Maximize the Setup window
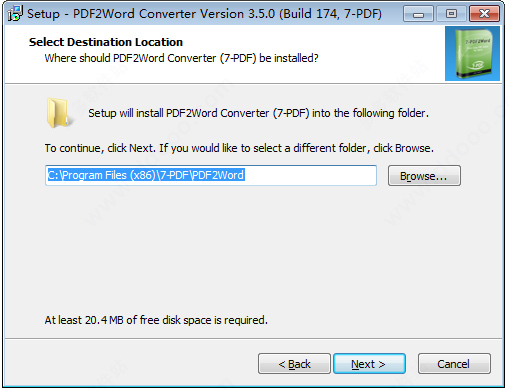 (451, 14)
